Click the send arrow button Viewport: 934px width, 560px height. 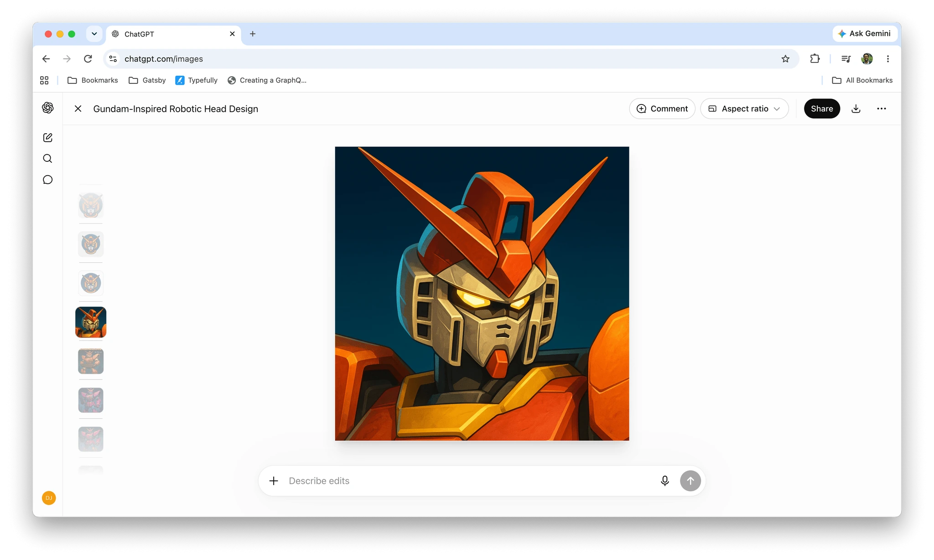(x=690, y=481)
